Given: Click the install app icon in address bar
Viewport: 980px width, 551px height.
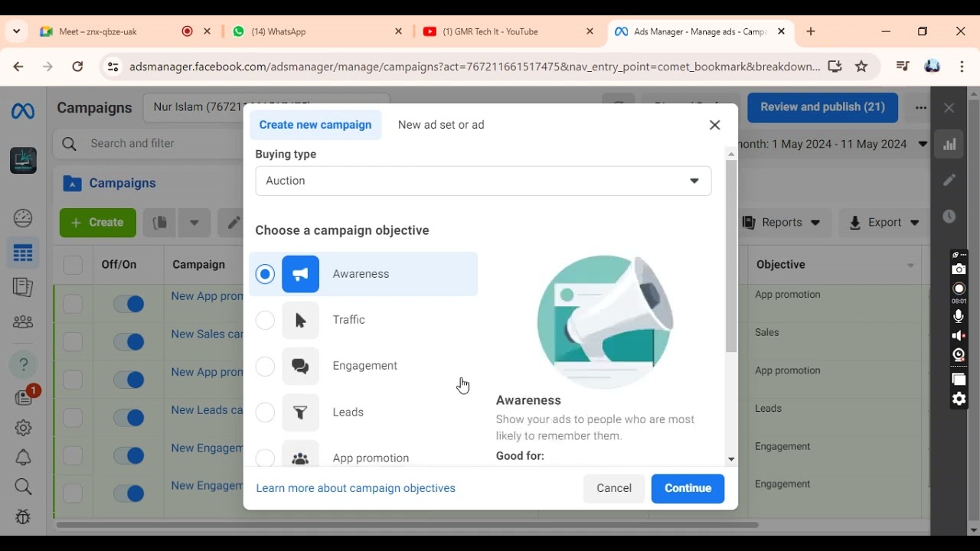Looking at the screenshot, I should point(835,67).
